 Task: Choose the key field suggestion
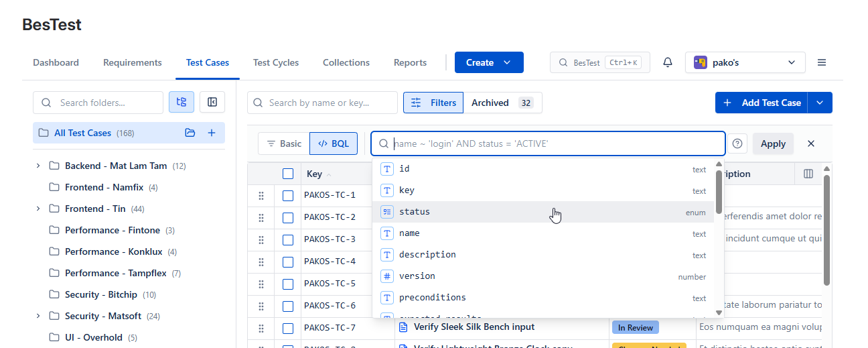point(543,190)
